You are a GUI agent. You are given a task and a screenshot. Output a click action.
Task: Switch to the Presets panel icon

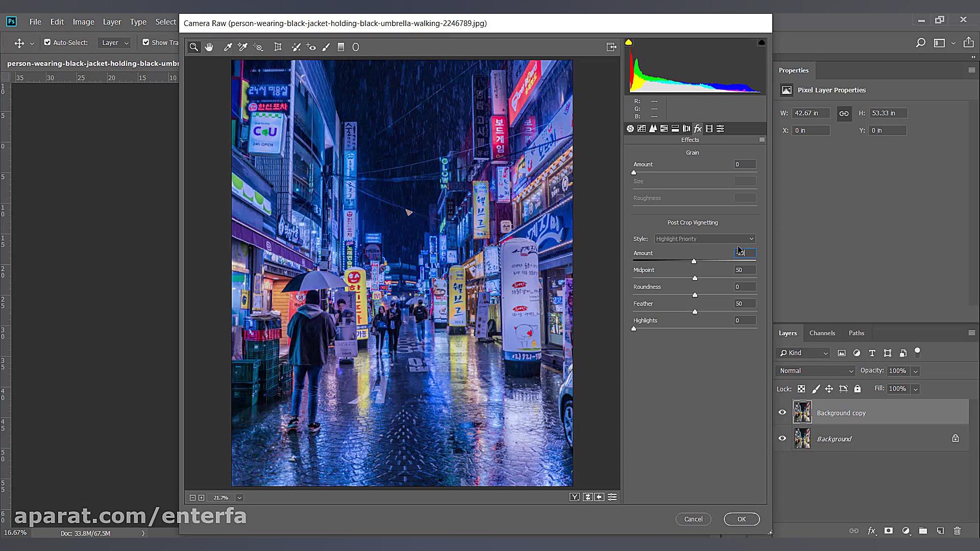tap(720, 129)
